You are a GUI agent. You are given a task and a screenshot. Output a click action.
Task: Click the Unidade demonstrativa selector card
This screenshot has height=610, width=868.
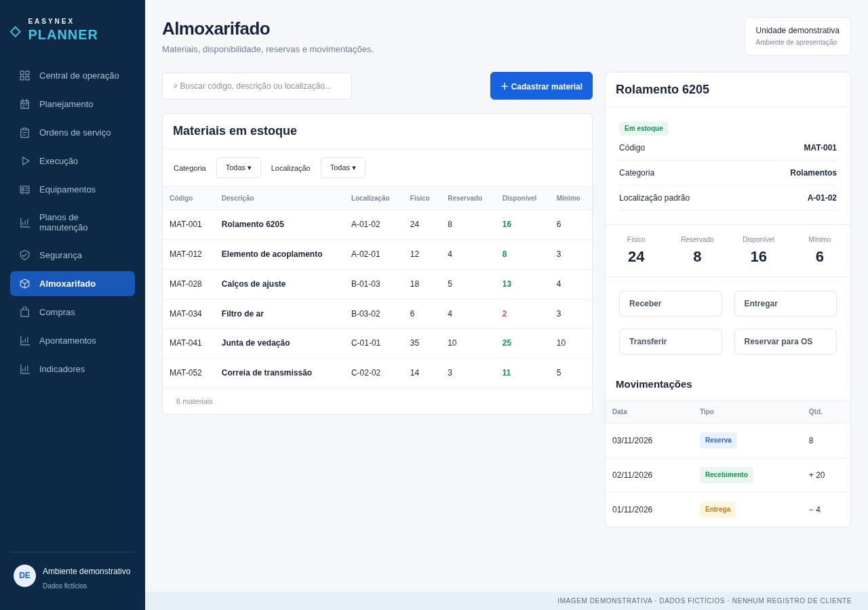(797, 36)
